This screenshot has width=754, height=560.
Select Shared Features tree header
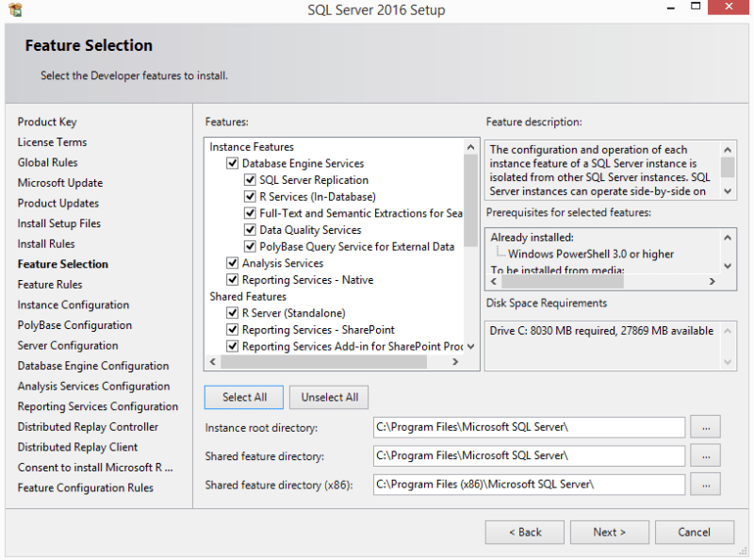248,296
